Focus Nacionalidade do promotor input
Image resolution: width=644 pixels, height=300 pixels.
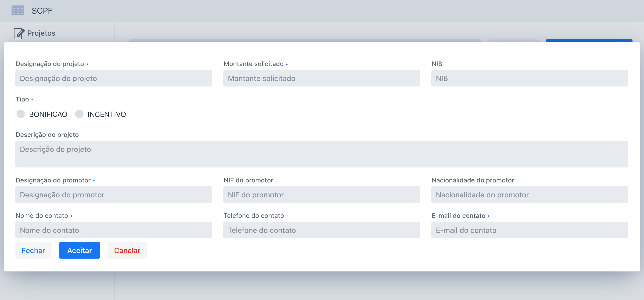[x=529, y=195]
